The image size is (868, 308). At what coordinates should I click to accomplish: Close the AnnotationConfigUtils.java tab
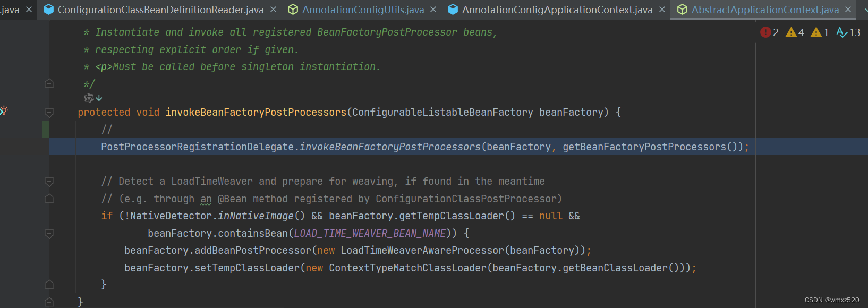(x=433, y=10)
